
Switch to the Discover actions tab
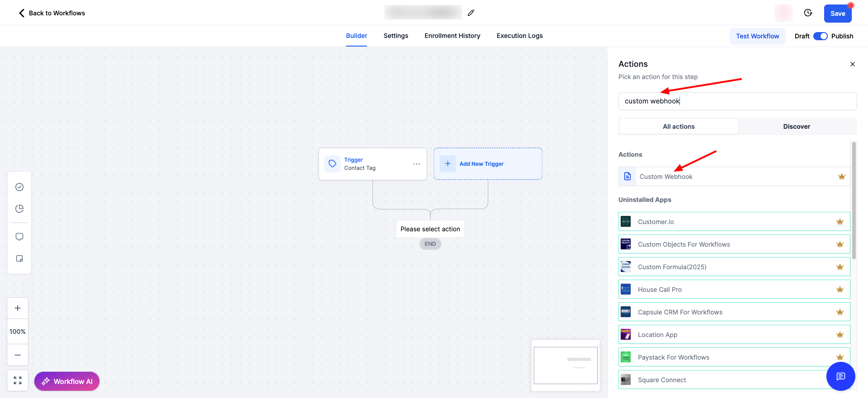click(x=797, y=126)
